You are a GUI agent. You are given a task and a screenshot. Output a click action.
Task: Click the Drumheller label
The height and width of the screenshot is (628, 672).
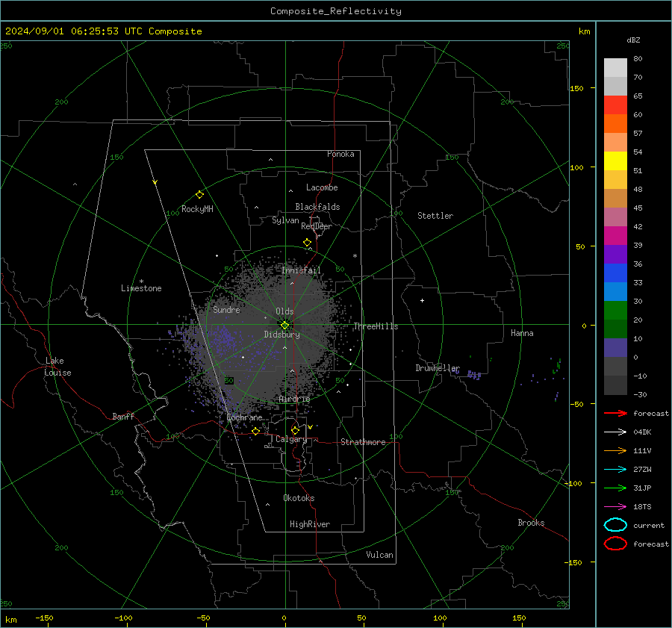[437, 368]
